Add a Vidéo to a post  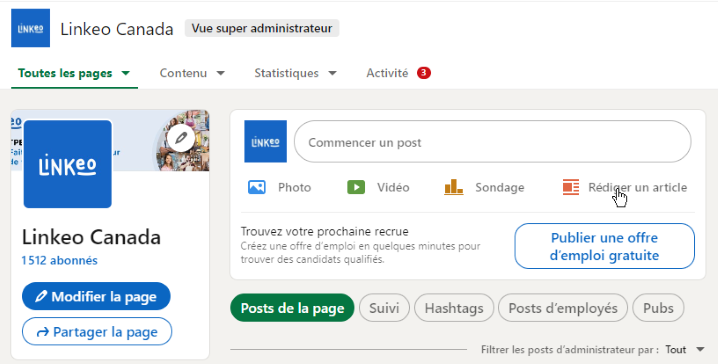[378, 187]
